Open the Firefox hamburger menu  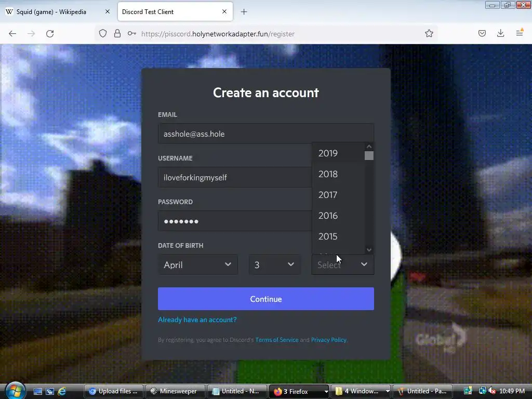(520, 33)
